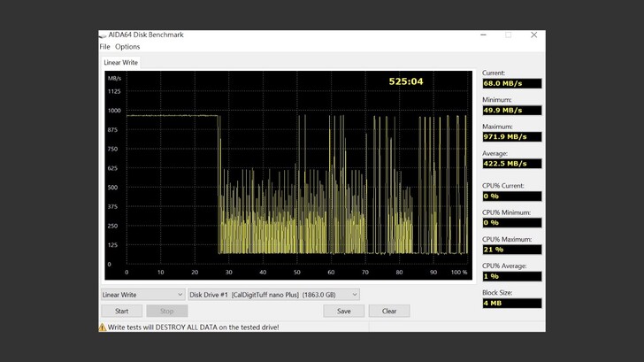Click the Block Size 4 MB field

pyautogui.click(x=511, y=304)
